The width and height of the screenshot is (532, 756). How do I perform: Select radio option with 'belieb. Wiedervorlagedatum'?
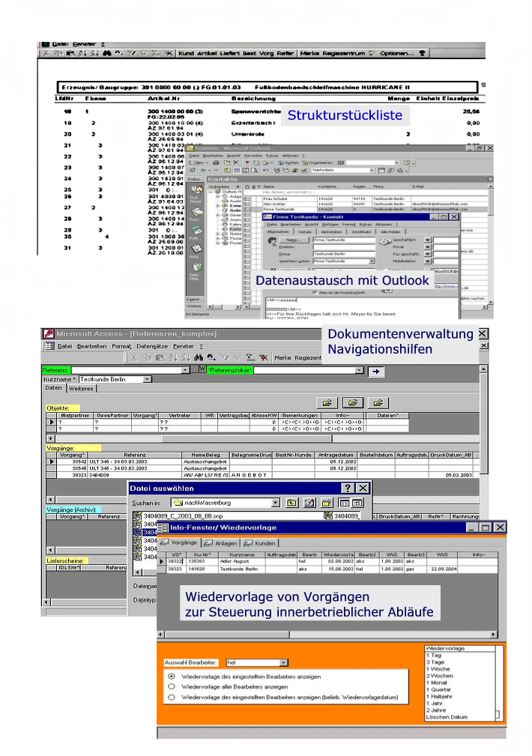[x=172, y=697]
